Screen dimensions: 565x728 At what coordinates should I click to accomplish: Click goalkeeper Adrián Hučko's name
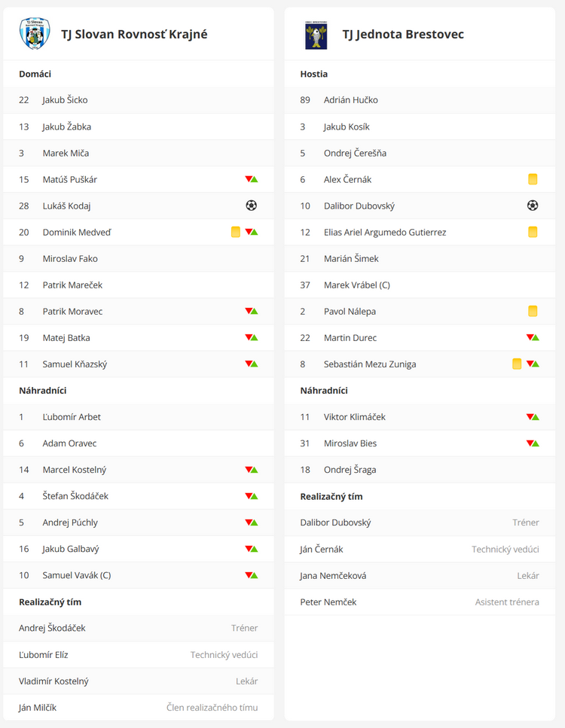tap(351, 100)
